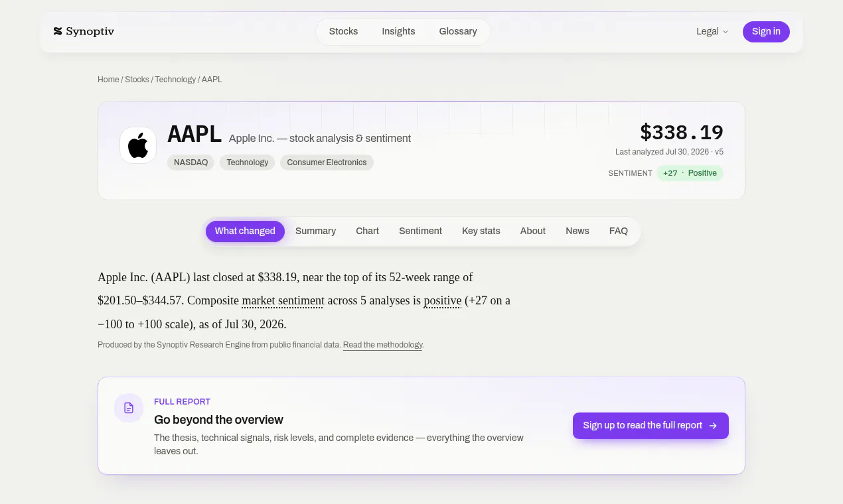843x504 pixels.
Task: Select the Technology tag chip
Action: pos(248,162)
